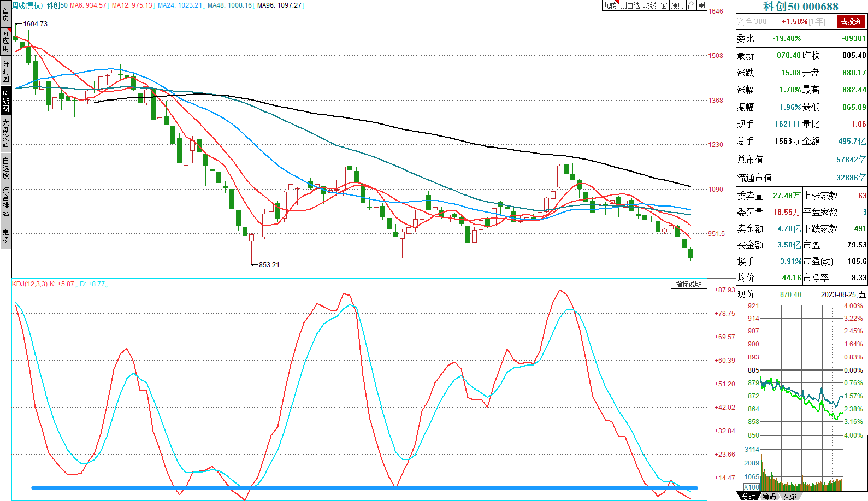
Task: Switch to the 筹码 bottom tab
Action: [769, 497]
